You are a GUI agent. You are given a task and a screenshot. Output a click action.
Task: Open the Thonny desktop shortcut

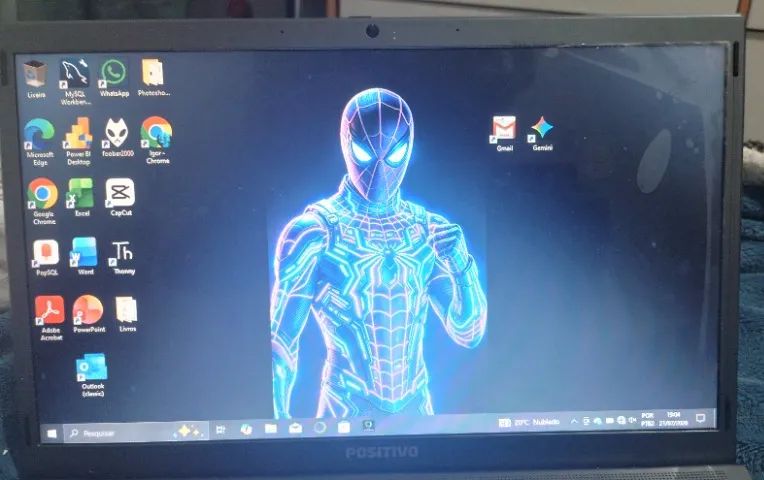[124, 258]
